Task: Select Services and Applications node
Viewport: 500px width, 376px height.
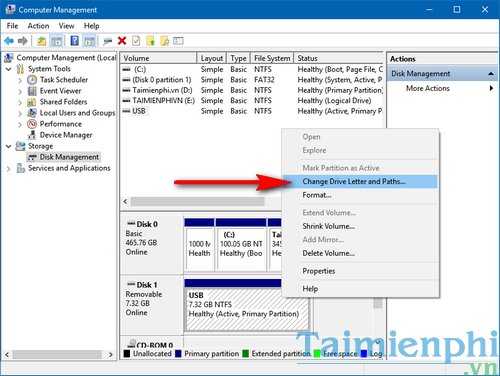Action: (69, 168)
